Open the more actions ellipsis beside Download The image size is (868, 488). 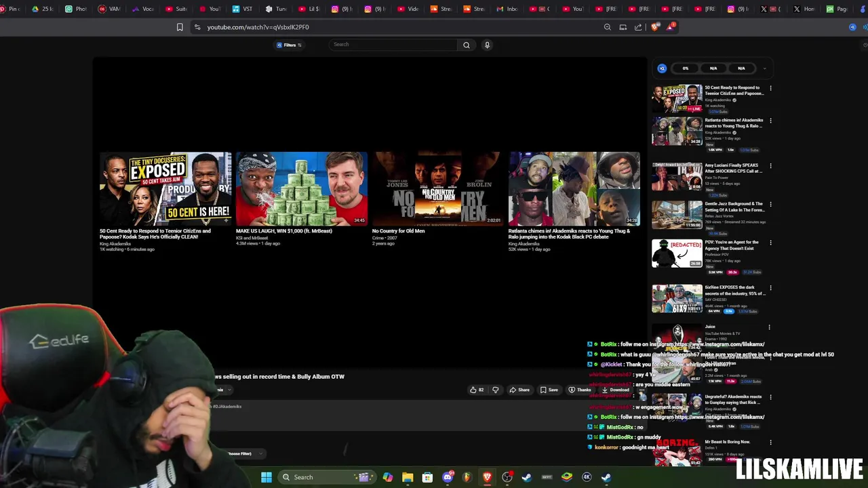(x=641, y=390)
